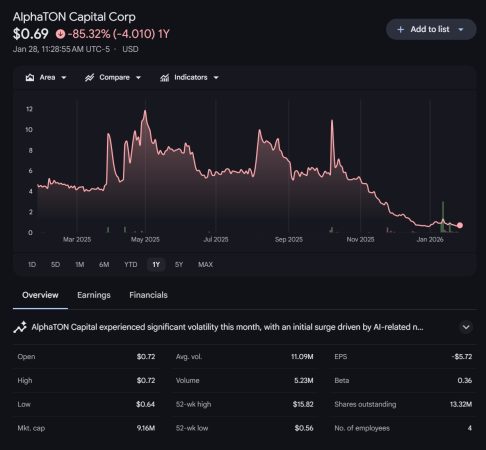Viewport: 486px width, 450px height.
Task: Select the 5D time range
Action: pos(55,265)
